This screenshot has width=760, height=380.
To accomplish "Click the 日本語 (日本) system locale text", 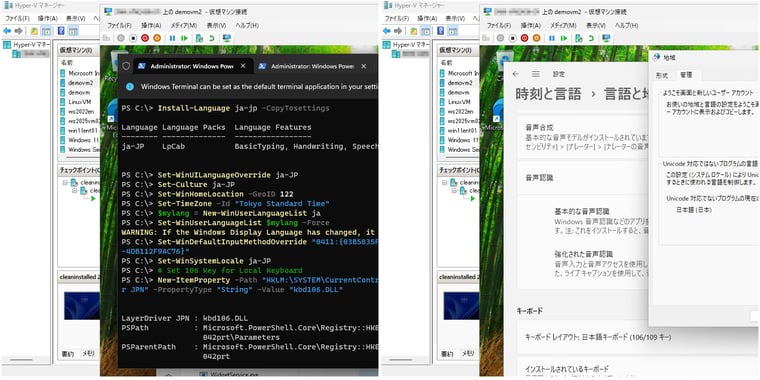I will pos(694,210).
